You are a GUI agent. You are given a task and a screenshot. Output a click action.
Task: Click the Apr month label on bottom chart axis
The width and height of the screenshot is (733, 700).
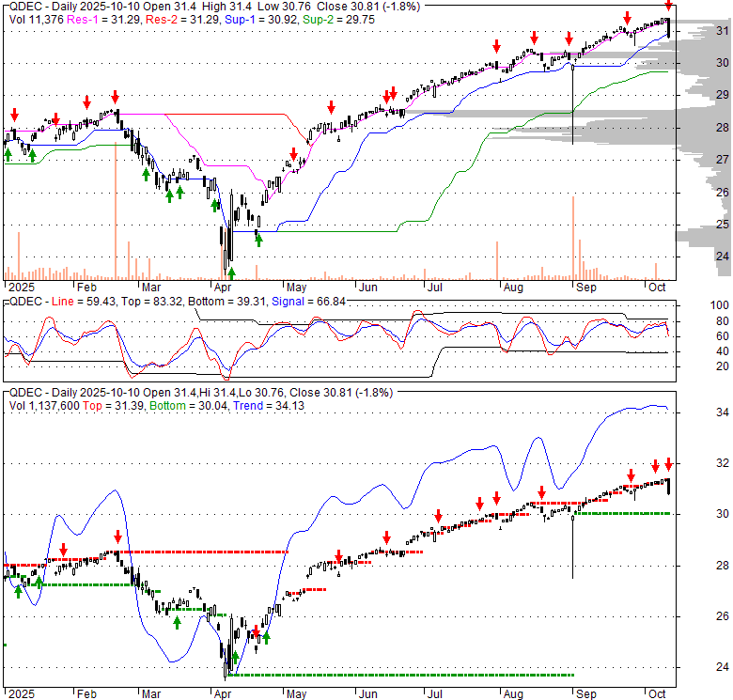pyautogui.click(x=224, y=692)
